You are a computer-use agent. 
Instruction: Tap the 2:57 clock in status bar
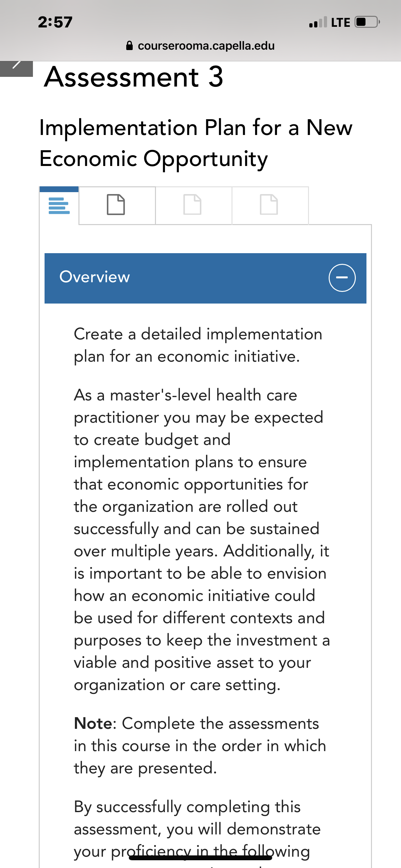[x=55, y=22]
